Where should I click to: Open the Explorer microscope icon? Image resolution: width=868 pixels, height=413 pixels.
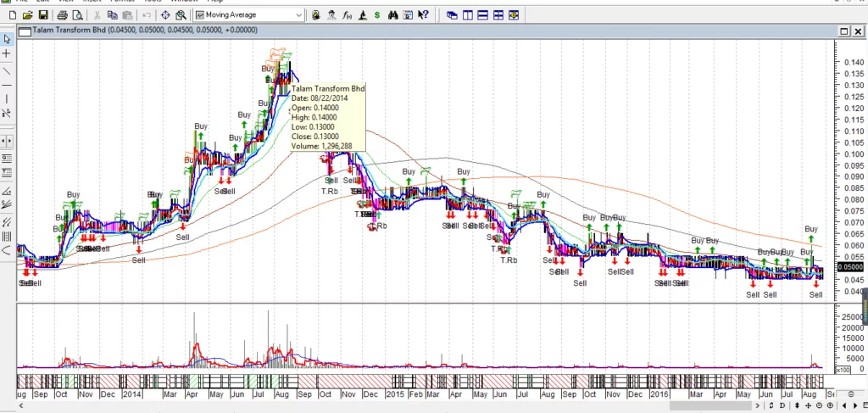362,15
